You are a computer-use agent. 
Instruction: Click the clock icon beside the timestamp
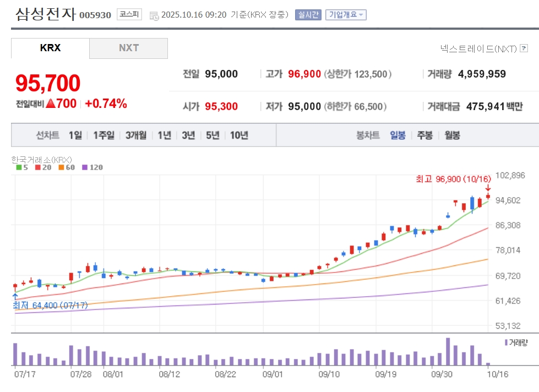point(154,15)
